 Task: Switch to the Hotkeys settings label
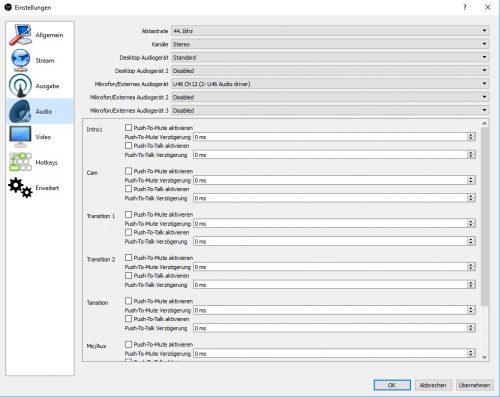[46, 162]
